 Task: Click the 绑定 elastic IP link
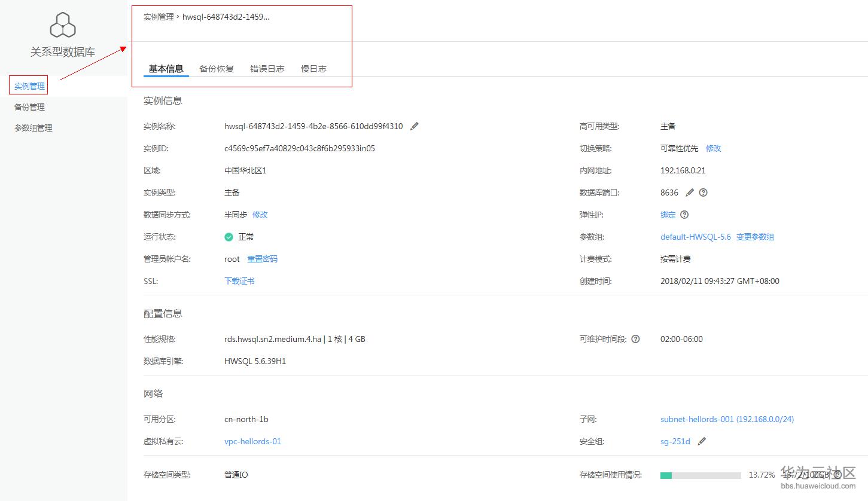tap(668, 215)
